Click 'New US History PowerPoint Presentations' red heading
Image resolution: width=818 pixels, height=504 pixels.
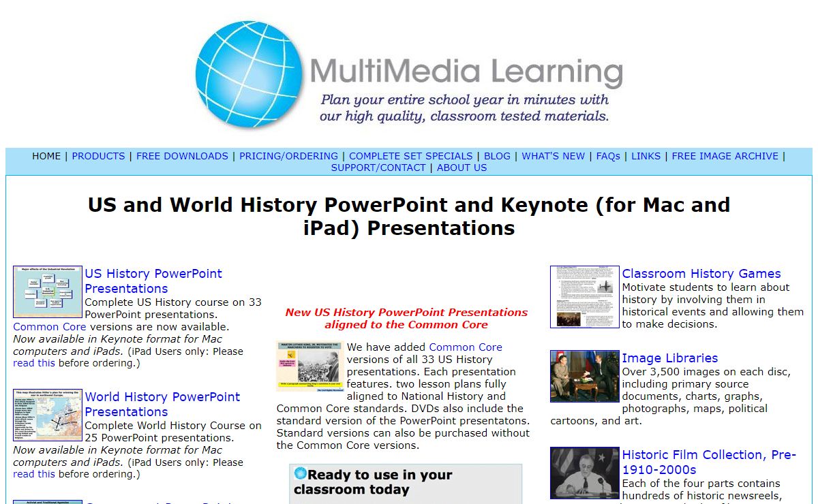(406, 319)
